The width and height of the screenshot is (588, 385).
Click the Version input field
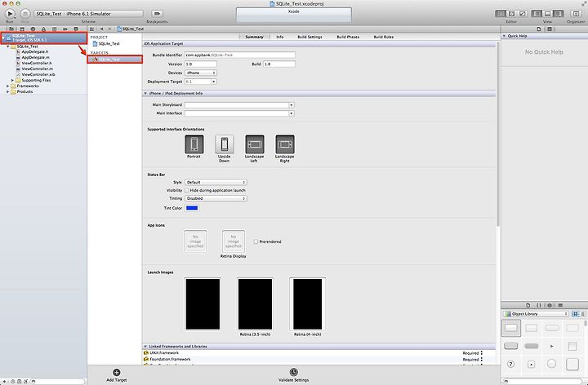click(201, 64)
